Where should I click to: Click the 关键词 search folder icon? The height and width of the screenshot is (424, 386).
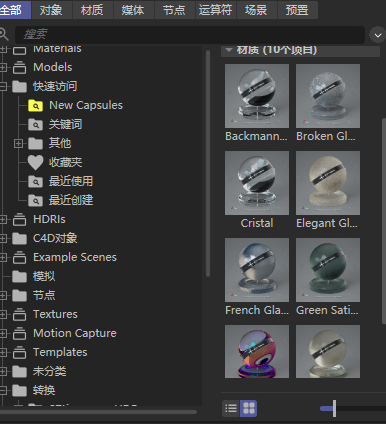pyautogui.click(x=35, y=125)
